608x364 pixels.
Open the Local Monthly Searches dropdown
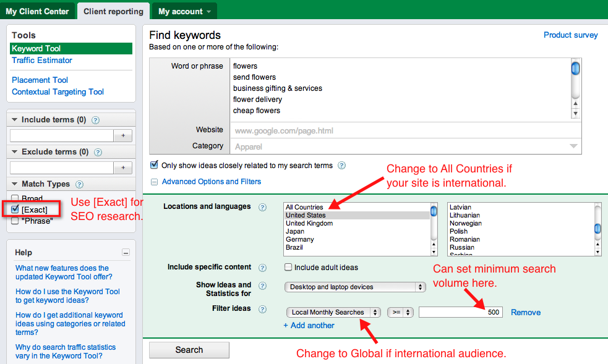coord(333,312)
